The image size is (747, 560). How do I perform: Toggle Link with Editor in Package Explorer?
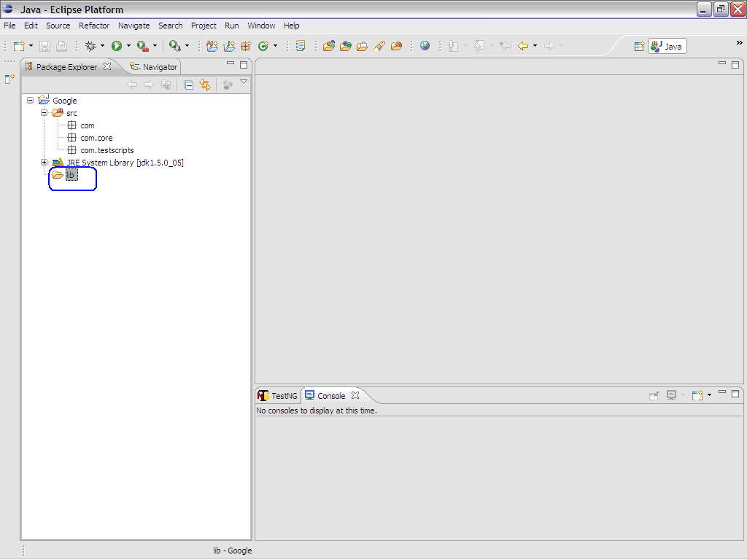pos(205,85)
